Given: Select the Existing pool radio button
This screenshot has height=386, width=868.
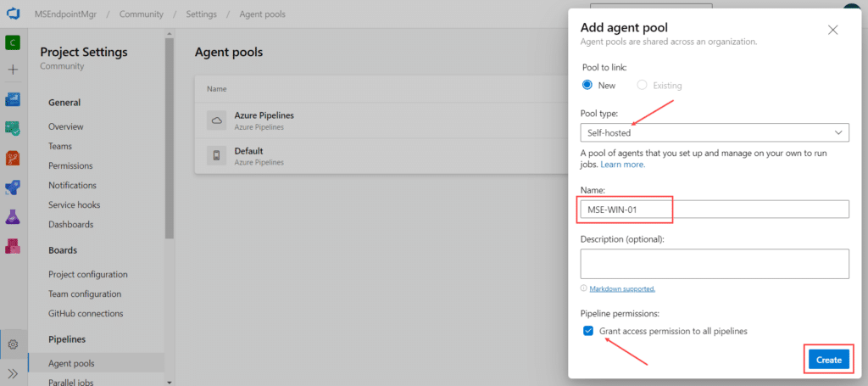Looking at the screenshot, I should coord(643,86).
